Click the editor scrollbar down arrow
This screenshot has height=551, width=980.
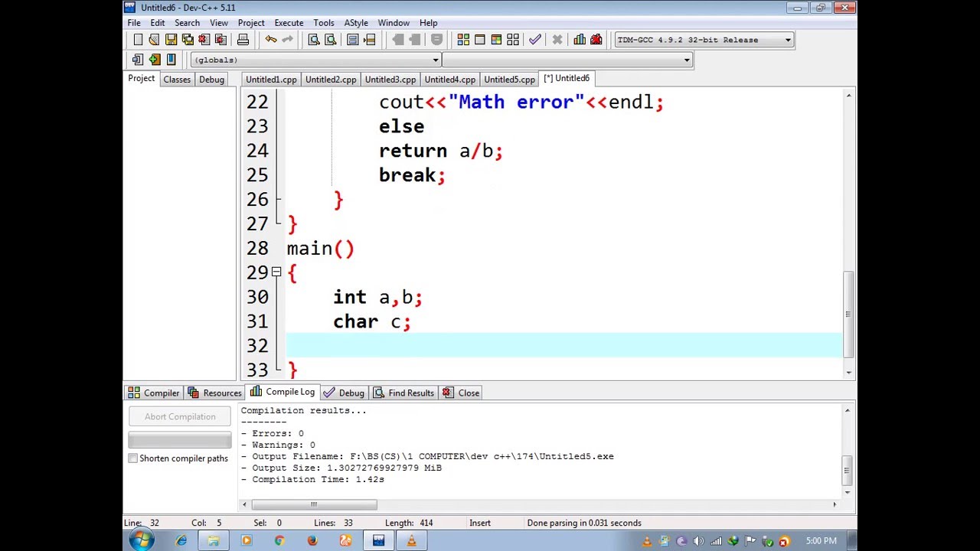click(x=848, y=371)
